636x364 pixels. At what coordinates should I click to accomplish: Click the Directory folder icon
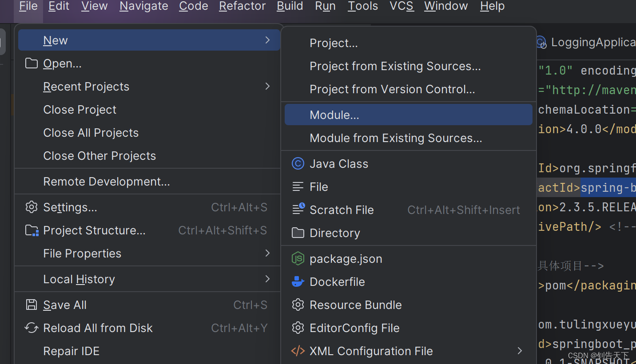(x=298, y=233)
